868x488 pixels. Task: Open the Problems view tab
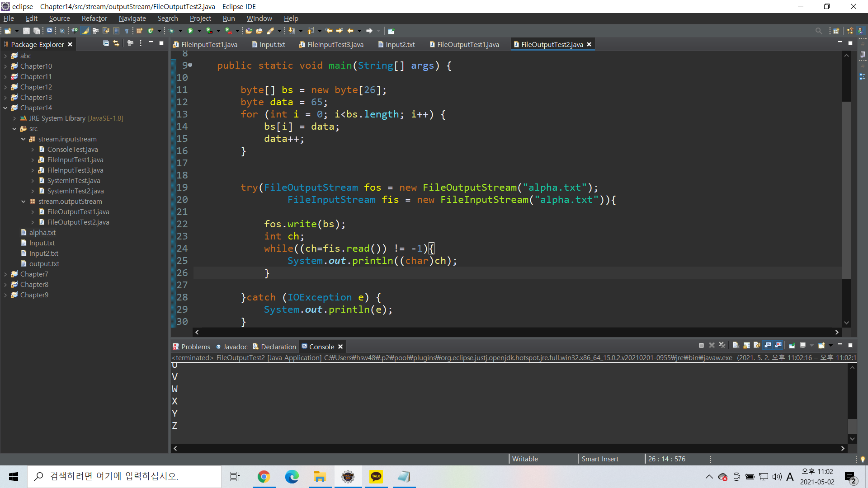[195, 347]
